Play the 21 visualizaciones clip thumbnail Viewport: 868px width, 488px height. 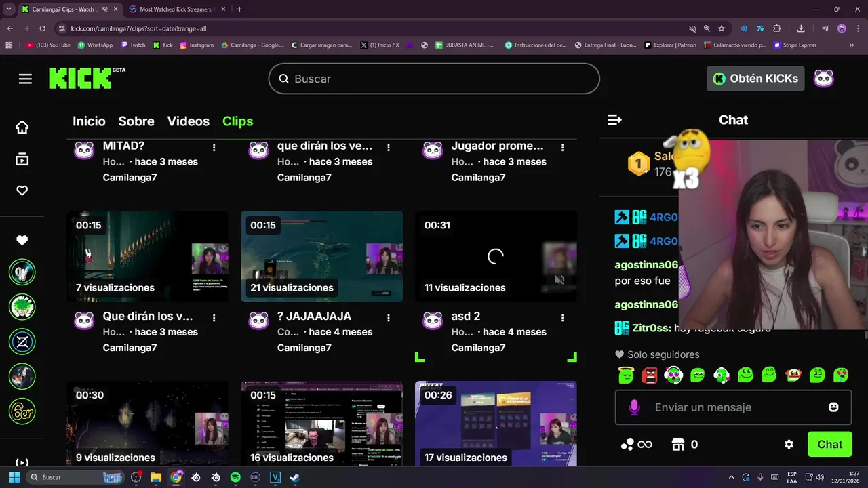(x=321, y=256)
